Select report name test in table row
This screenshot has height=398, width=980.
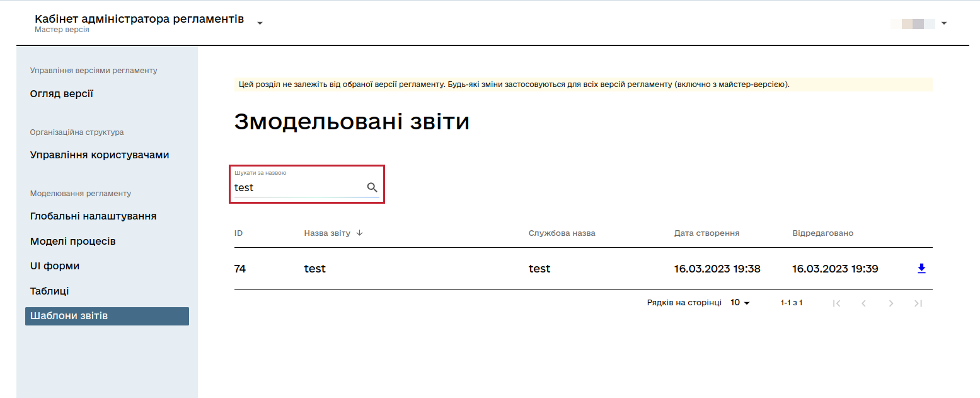[314, 269]
